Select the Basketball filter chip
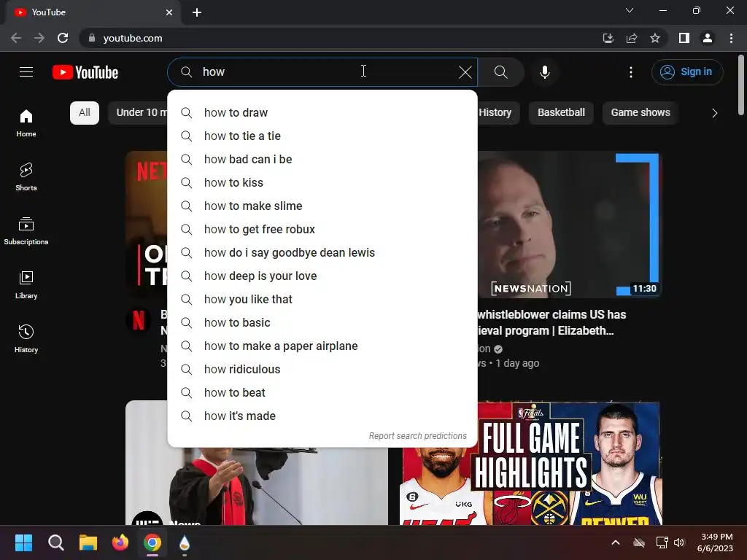 click(561, 113)
